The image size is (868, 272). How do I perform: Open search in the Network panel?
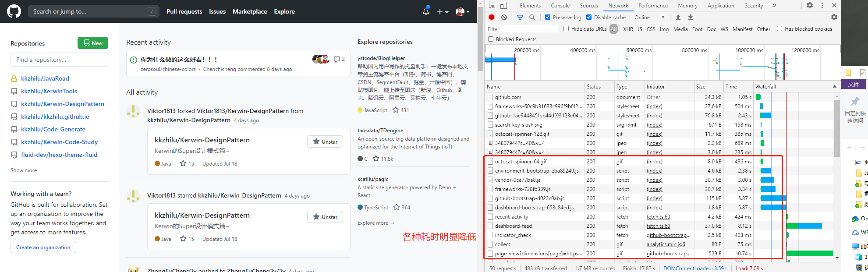(x=532, y=17)
